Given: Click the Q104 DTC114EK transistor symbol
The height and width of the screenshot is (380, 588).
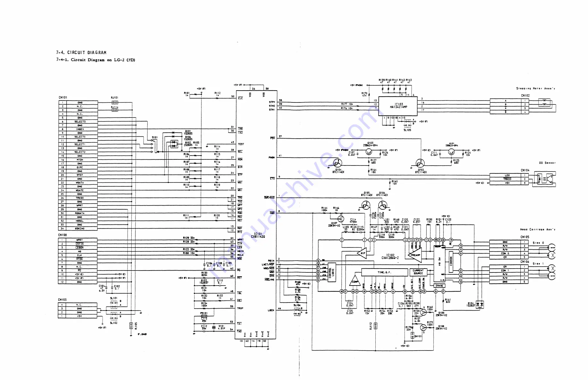Looking at the screenshot, I should tap(338, 163).
